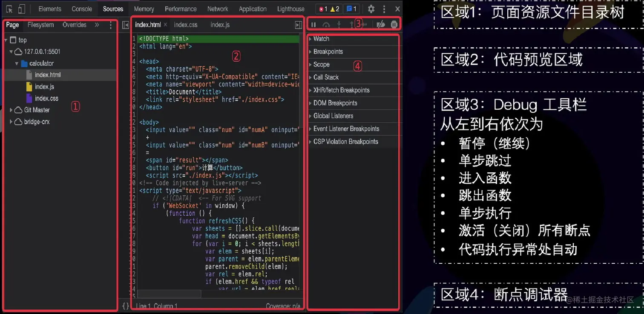644x314 pixels.
Task: Open the Application panel tab
Action: click(253, 9)
